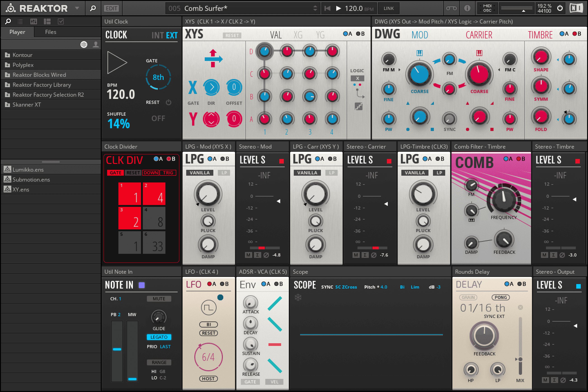588x392 pixels.
Task: Click the XYS RESET button
Action: (x=232, y=35)
